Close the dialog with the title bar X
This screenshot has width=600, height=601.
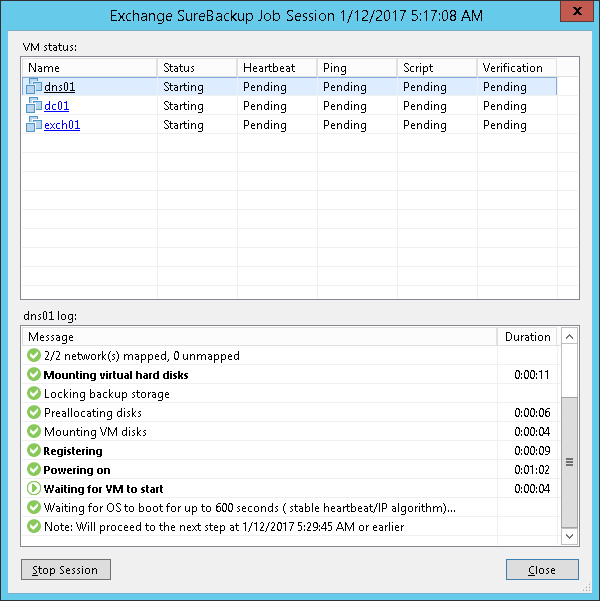(577, 11)
